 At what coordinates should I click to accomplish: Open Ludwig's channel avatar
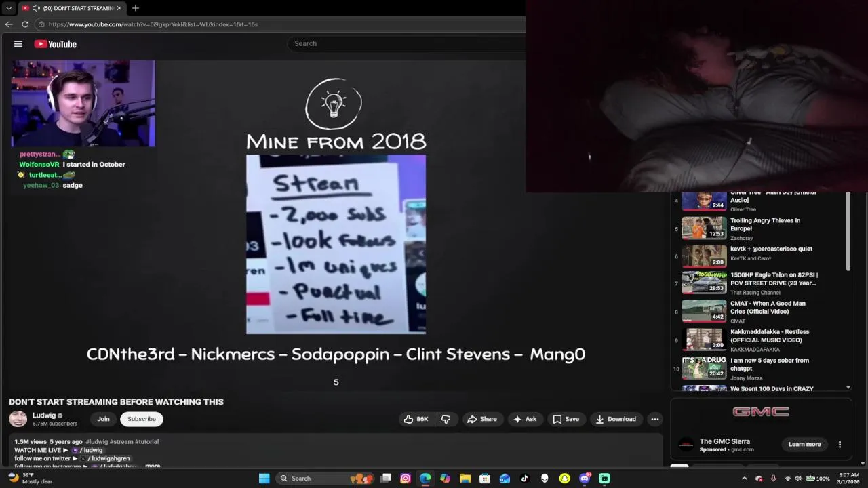pos(18,419)
